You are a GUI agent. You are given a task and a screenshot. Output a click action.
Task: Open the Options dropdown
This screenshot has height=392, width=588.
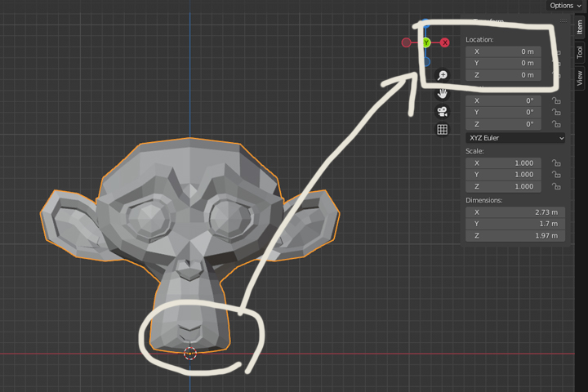[565, 5]
